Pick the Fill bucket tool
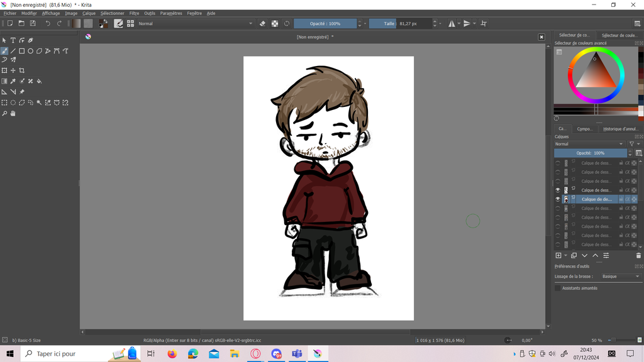This screenshot has width=644, height=362. tap(39, 81)
